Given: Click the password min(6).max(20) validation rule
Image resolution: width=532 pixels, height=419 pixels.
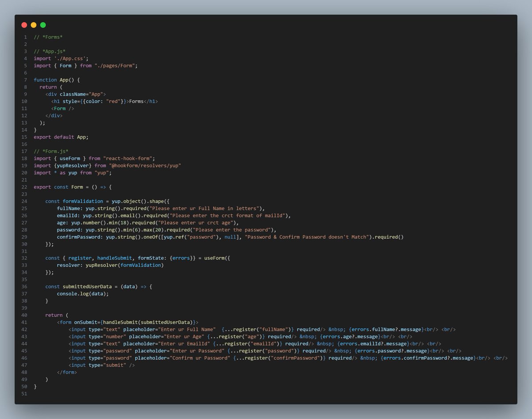Looking at the screenshot, I should (142, 229).
